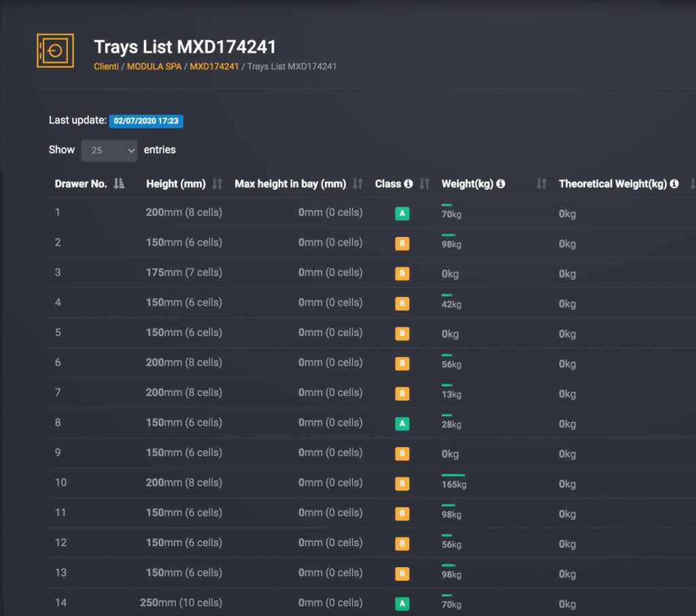Click class B badge for drawer 3

coord(402,273)
